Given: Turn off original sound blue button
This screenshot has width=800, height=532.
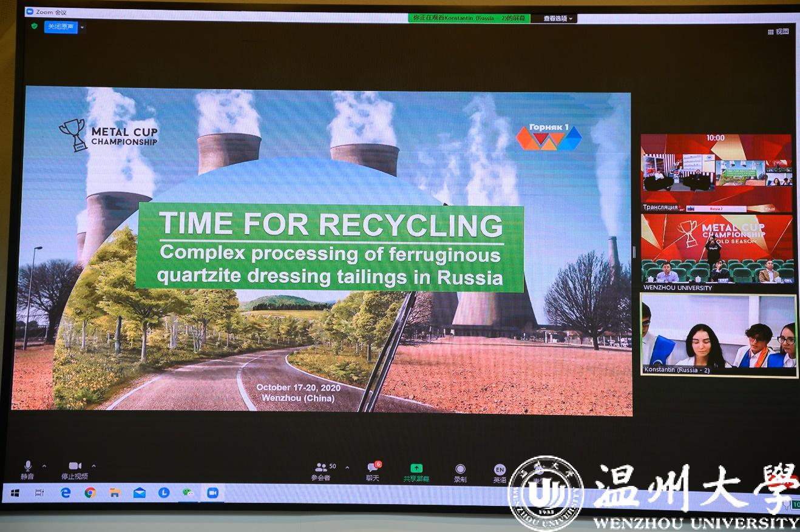Looking at the screenshot, I should pos(61,27).
